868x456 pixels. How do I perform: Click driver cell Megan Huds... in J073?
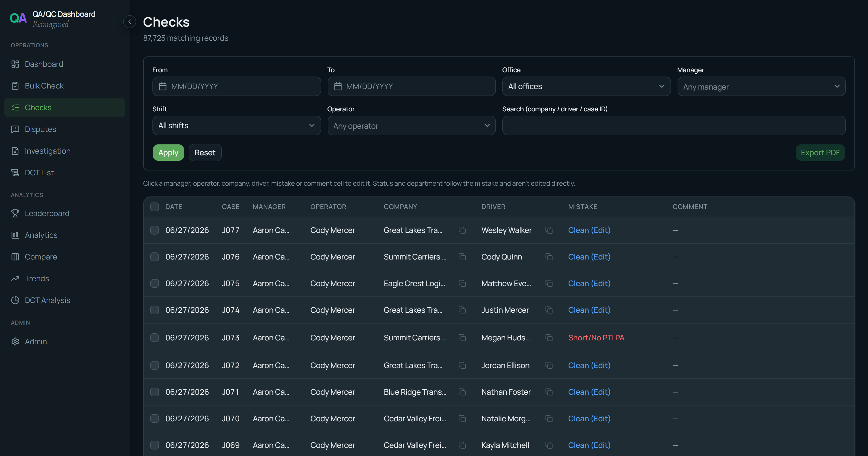pos(505,338)
